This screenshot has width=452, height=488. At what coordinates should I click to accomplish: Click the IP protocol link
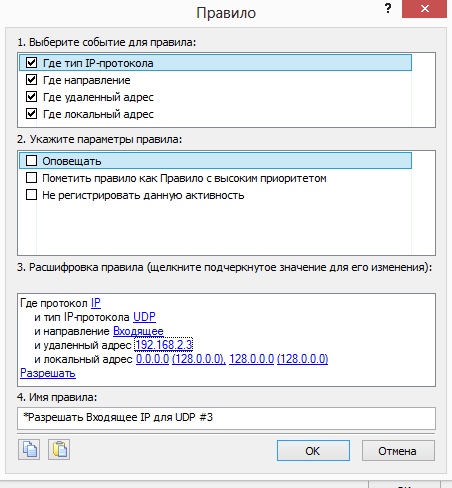[x=96, y=303]
